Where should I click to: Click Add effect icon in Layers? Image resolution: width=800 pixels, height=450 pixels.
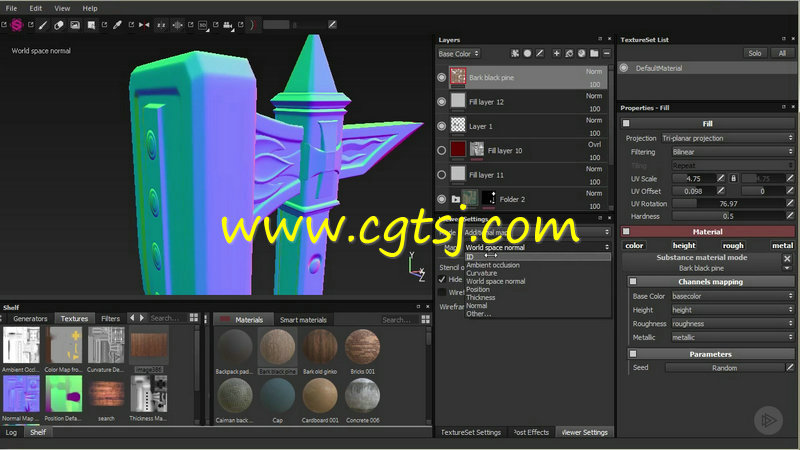point(515,53)
